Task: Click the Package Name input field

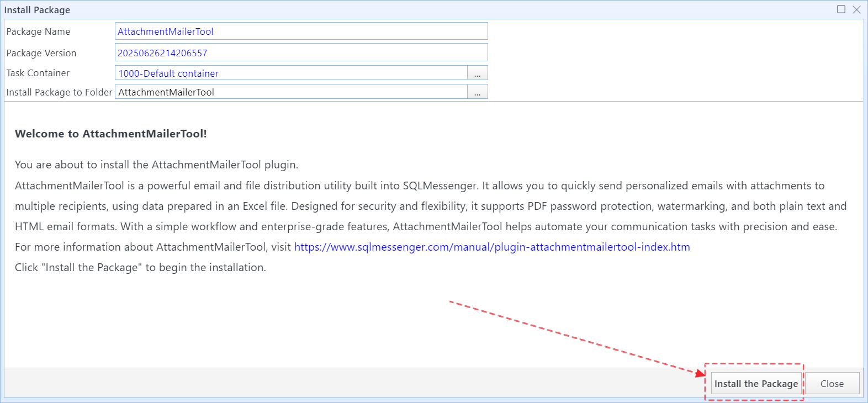Action: pos(301,31)
